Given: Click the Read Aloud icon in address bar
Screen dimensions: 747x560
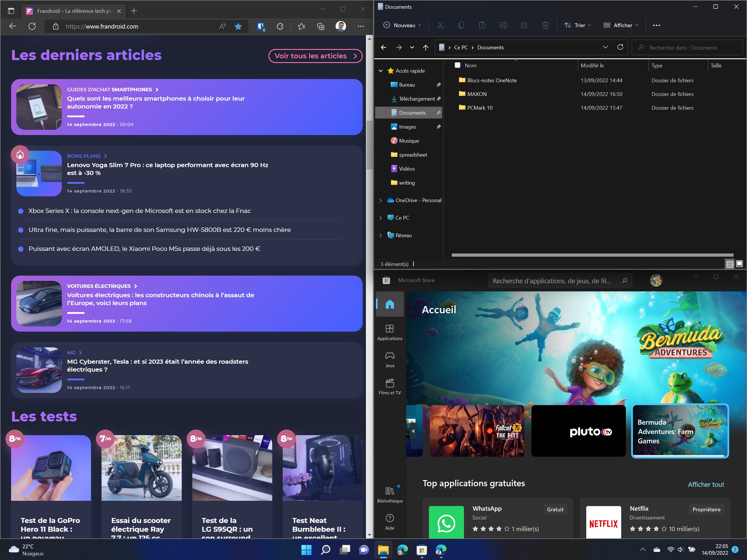Looking at the screenshot, I should [x=222, y=26].
